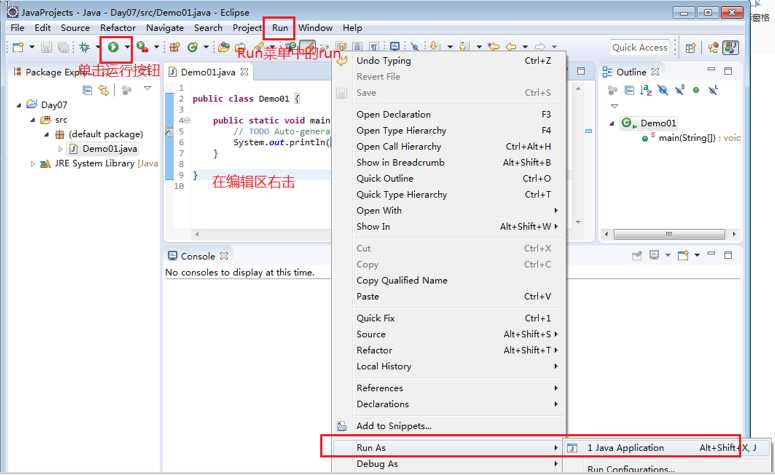Viewport: 775px width, 475px height.
Task: Click the editor horizontal scrollbar left arrow
Action: (x=197, y=234)
